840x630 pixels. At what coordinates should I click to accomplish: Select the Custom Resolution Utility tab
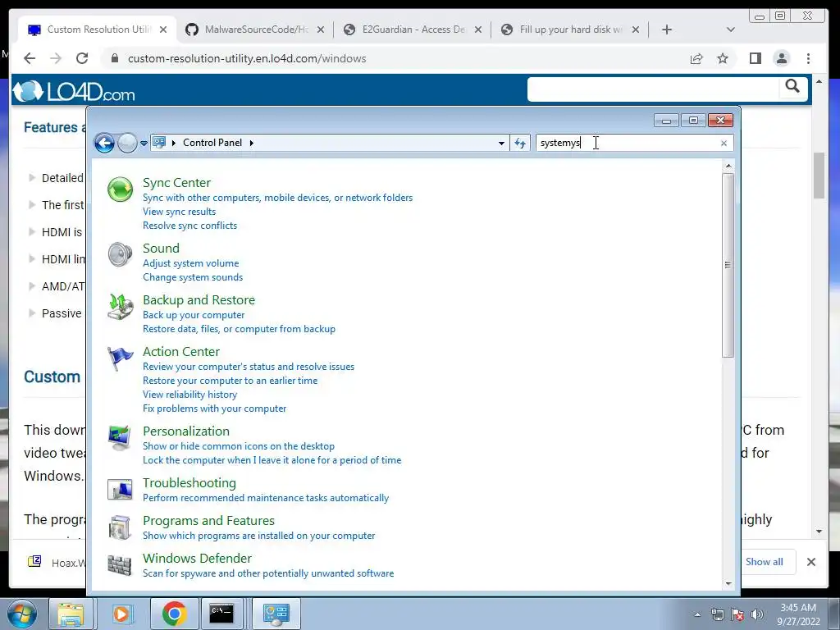click(x=98, y=30)
